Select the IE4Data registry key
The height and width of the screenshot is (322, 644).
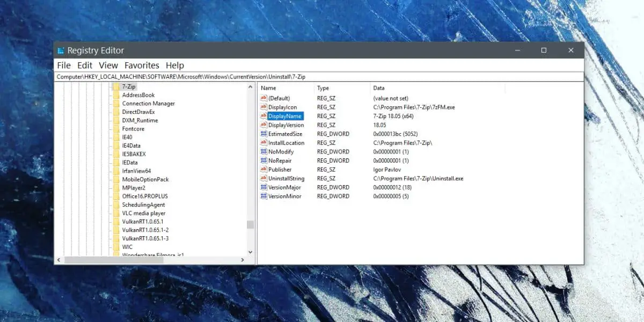tap(131, 145)
